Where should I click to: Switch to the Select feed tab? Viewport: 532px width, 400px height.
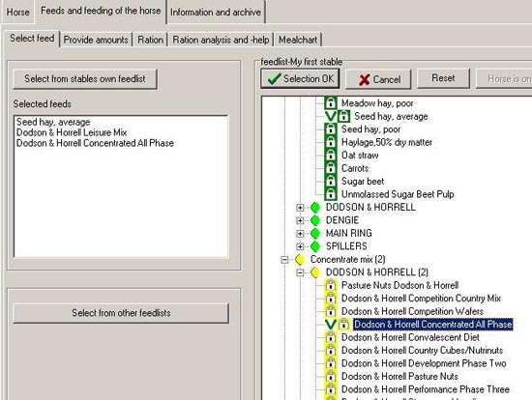(x=32, y=39)
